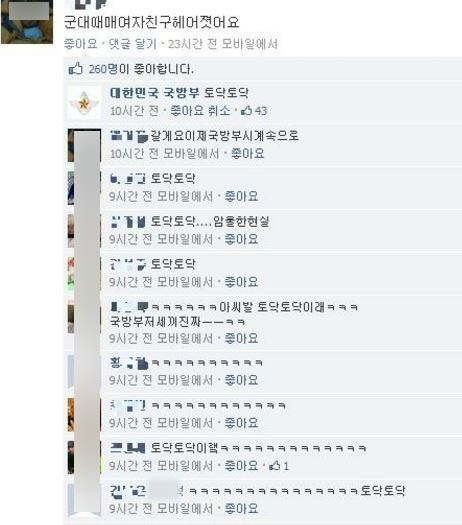Like the 갈게요이제국방부시계속으로 comment
Viewport: 462px width, 525px height.
pyautogui.click(x=247, y=154)
